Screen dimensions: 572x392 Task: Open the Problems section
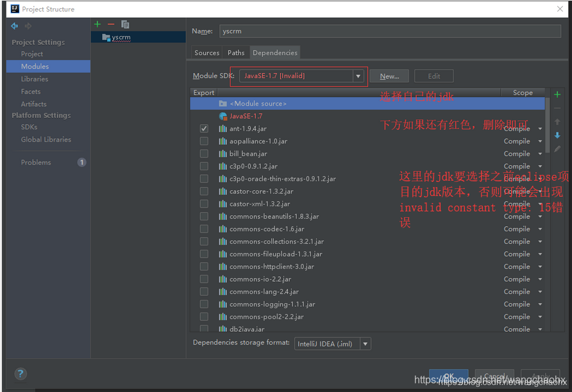[x=36, y=162]
